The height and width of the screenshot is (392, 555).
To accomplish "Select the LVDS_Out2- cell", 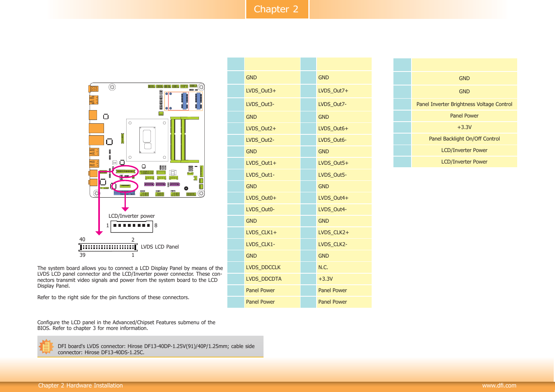I will 272,140.
